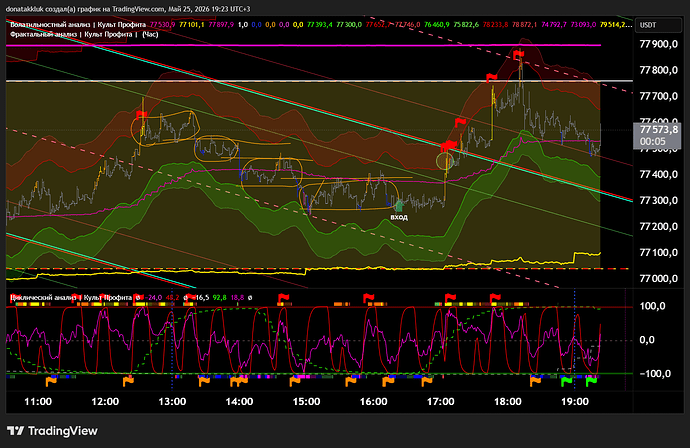Click the 15:00 time axis label
Viewport: 690px width, 448px height.
(x=306, y=402)
